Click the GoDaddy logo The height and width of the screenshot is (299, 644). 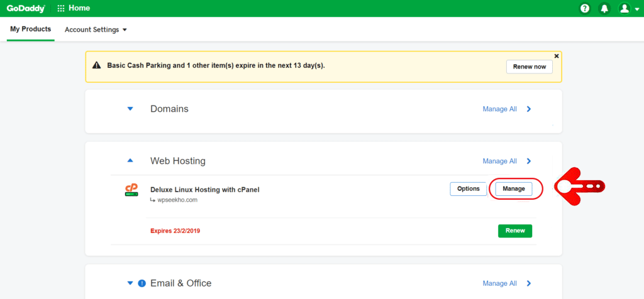coord(25,8)
